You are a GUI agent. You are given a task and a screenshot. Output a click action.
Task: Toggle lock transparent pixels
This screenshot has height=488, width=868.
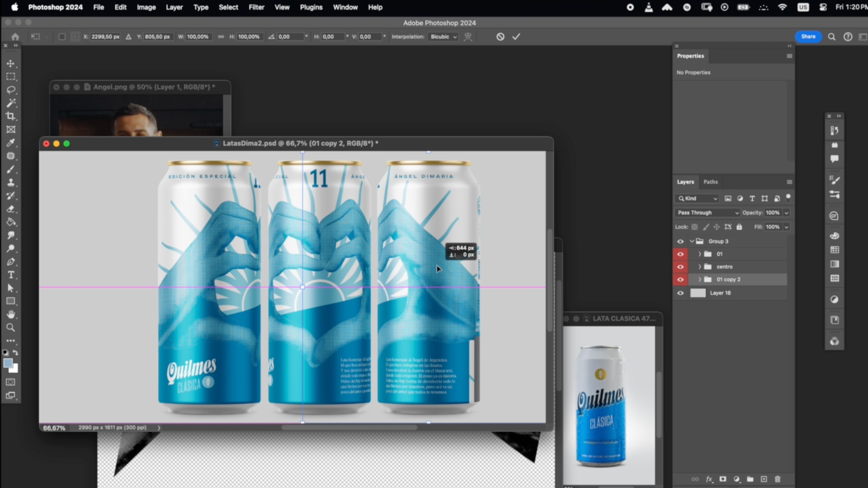pos(694,227)
